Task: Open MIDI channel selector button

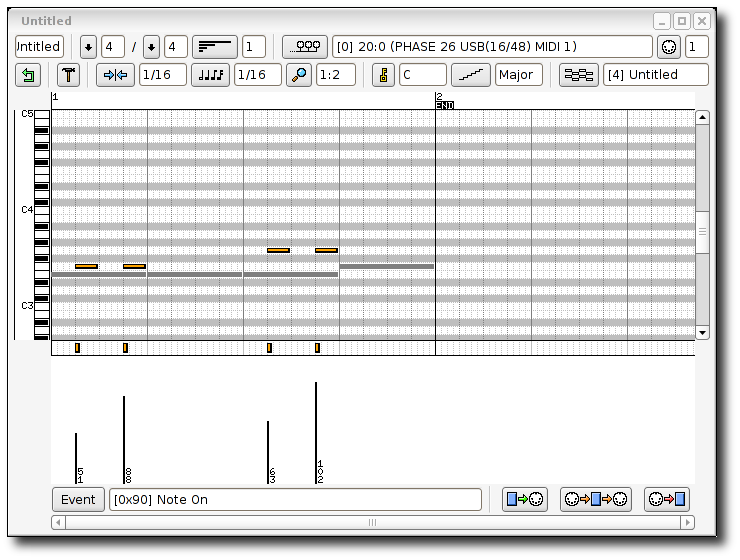Action: 669,47
